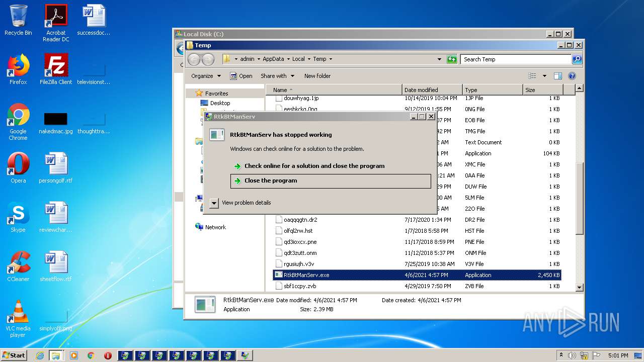Viewport: 644px width, 362px height.
Task: Open the volume speaker tray icon
Action: [x=572, y=355]
